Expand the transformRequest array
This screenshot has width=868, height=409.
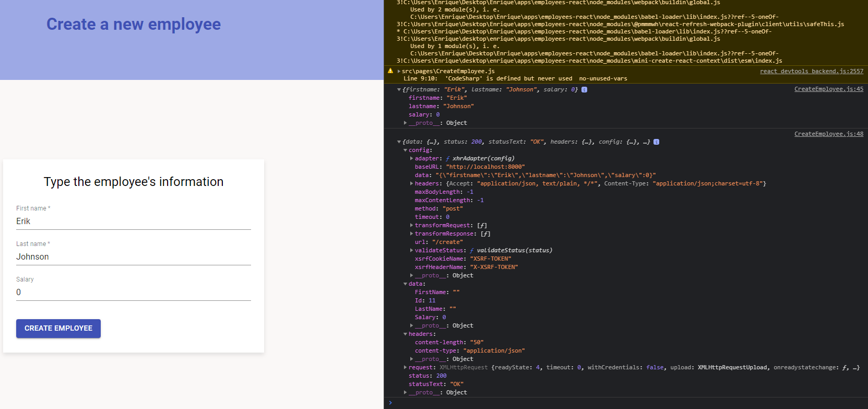pyautogui.click(x=412, y=226)
